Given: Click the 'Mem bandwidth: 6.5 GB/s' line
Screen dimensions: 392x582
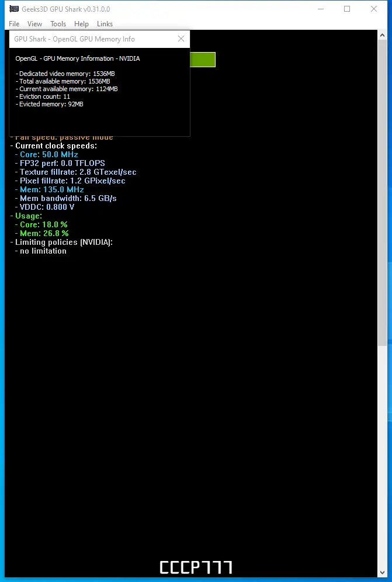Looking at the screenshot, I should click(65, 198).
